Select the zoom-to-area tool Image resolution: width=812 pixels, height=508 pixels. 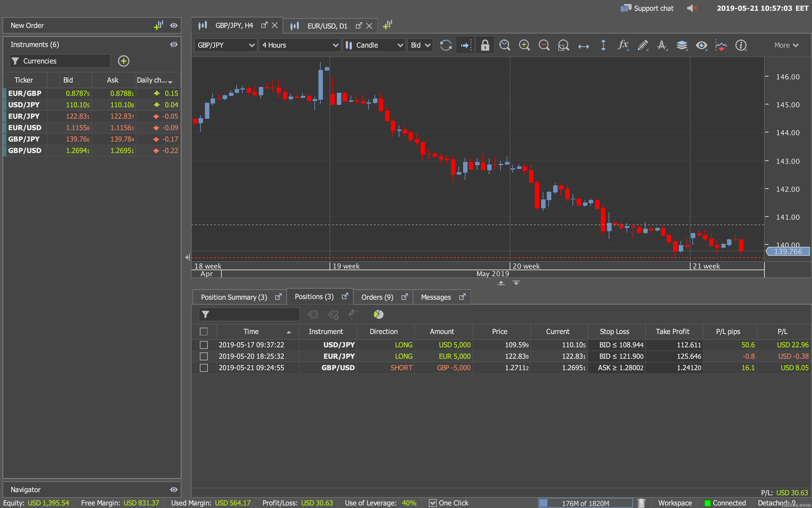tap(563, 45)
